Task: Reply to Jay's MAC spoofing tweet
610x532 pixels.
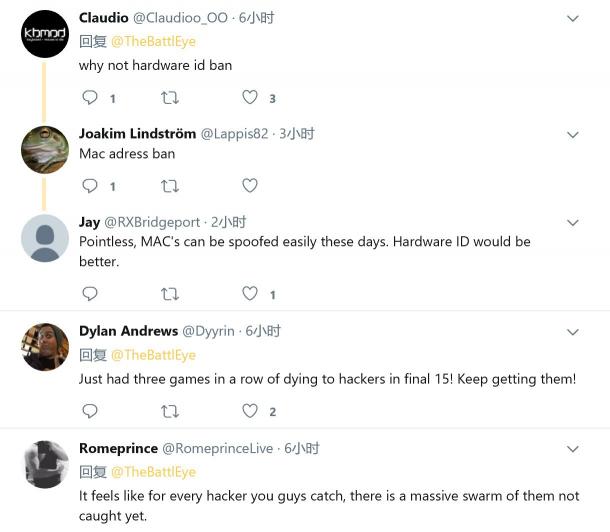Action: click(90, 294)
